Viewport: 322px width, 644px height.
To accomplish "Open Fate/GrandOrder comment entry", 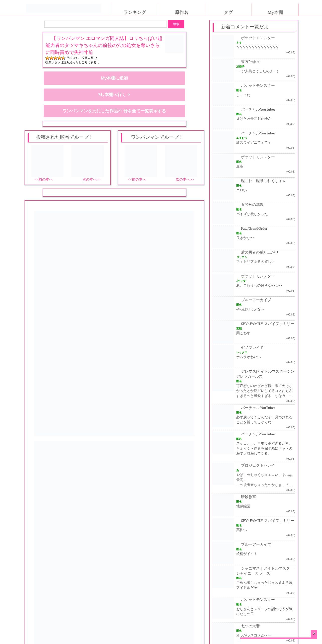I will [254, 237].
